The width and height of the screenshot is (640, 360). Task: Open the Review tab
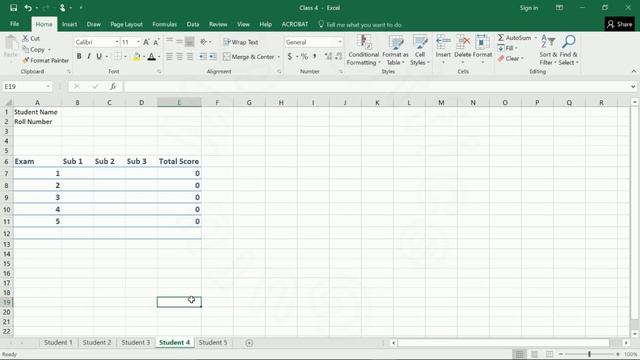pyautogui.click(x=218, y=24)
